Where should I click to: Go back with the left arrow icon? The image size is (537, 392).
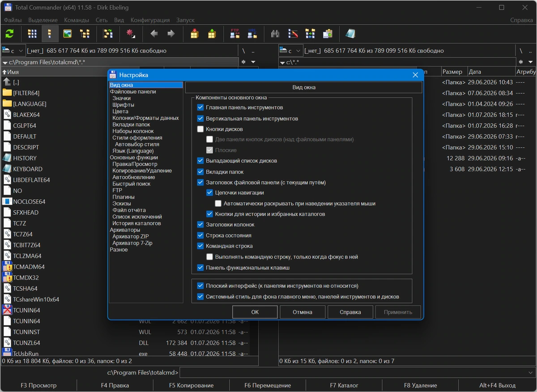point(154,34)
